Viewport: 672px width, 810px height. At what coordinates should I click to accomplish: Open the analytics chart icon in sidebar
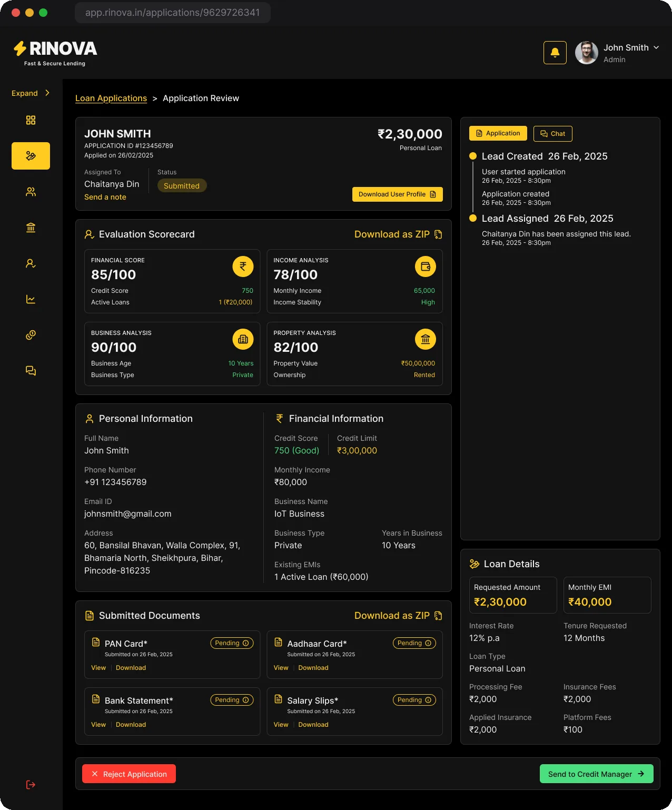31,299
